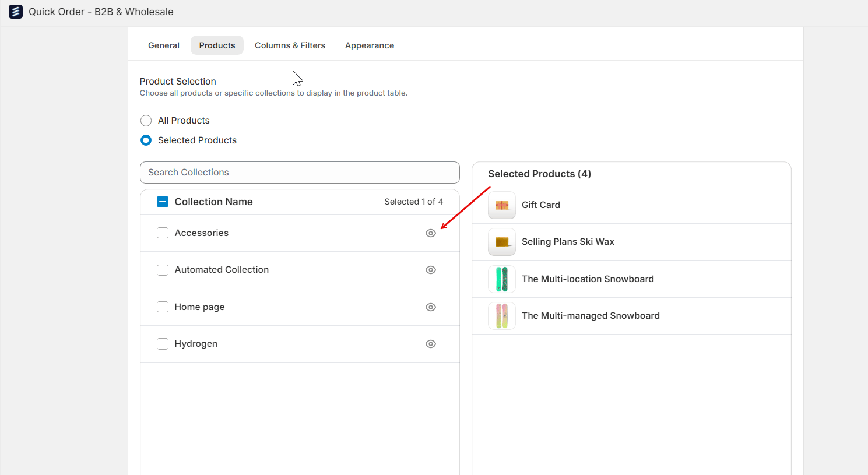The height and width of the screenshot is (475, 868).
Task: Click the Multi-location Snowboard thumbnail image
Action: 502,279
